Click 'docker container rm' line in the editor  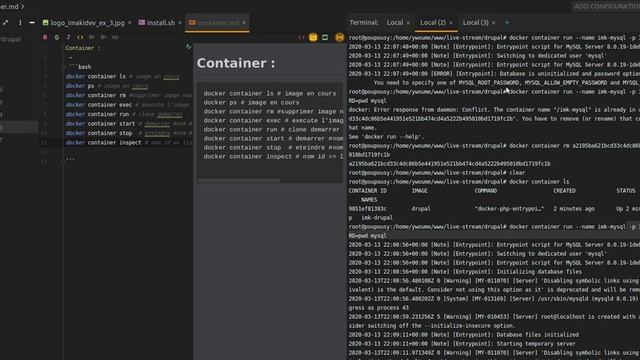(129, 96)
